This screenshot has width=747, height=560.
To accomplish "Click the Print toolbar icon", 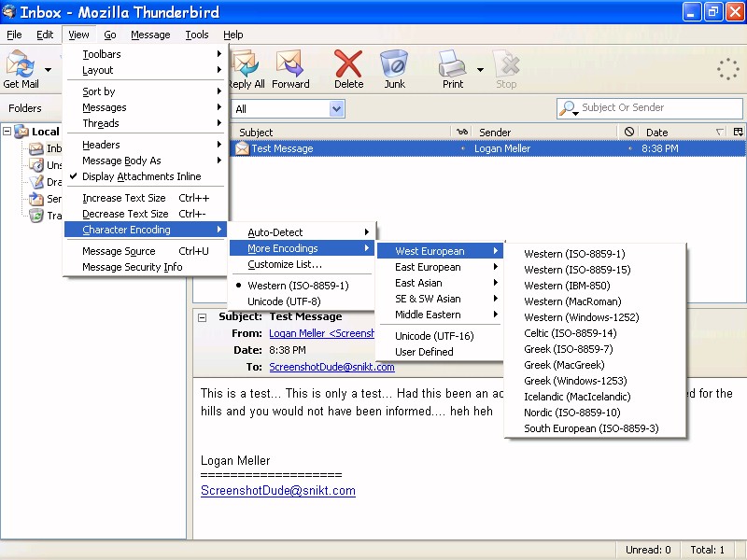I will click(452, 63).
